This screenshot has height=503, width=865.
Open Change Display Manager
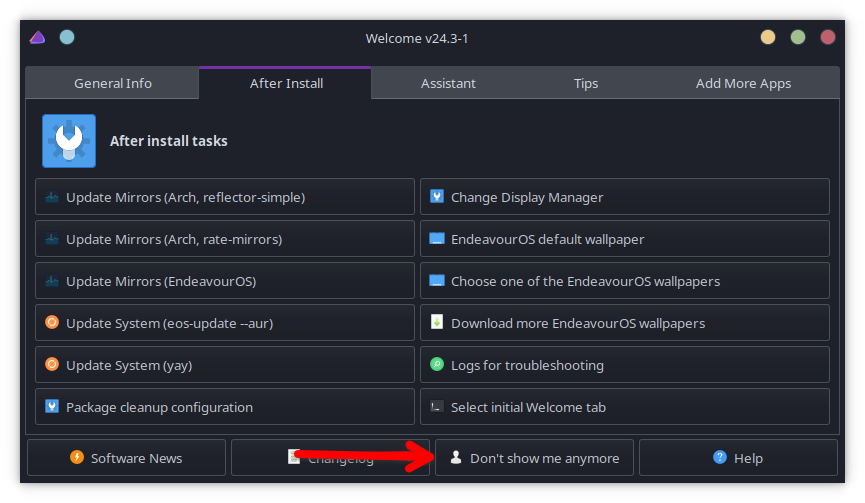tap(624, 197)
